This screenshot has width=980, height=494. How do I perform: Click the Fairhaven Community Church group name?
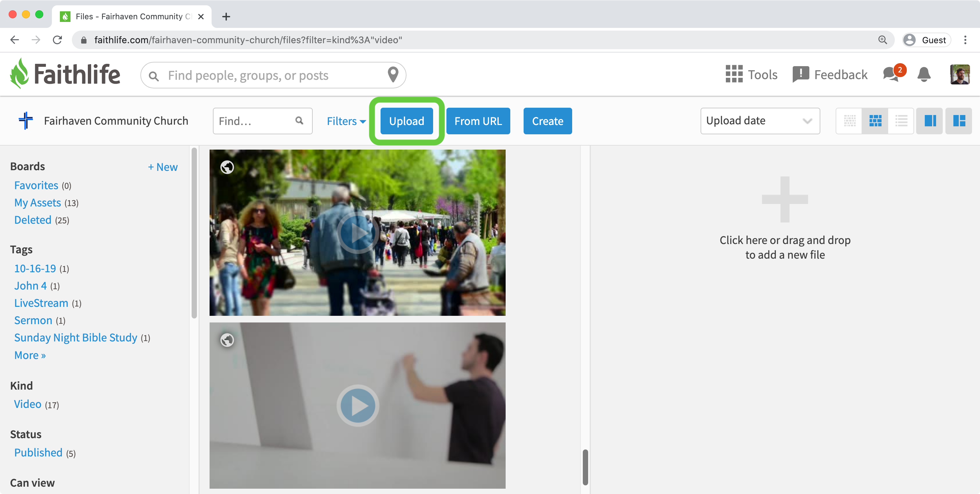(x=116, y=121)
